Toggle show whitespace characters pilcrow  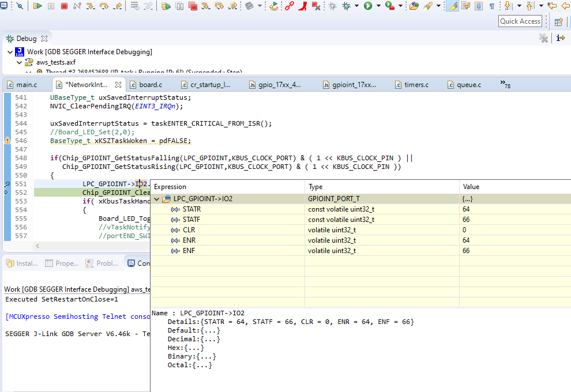491,6
